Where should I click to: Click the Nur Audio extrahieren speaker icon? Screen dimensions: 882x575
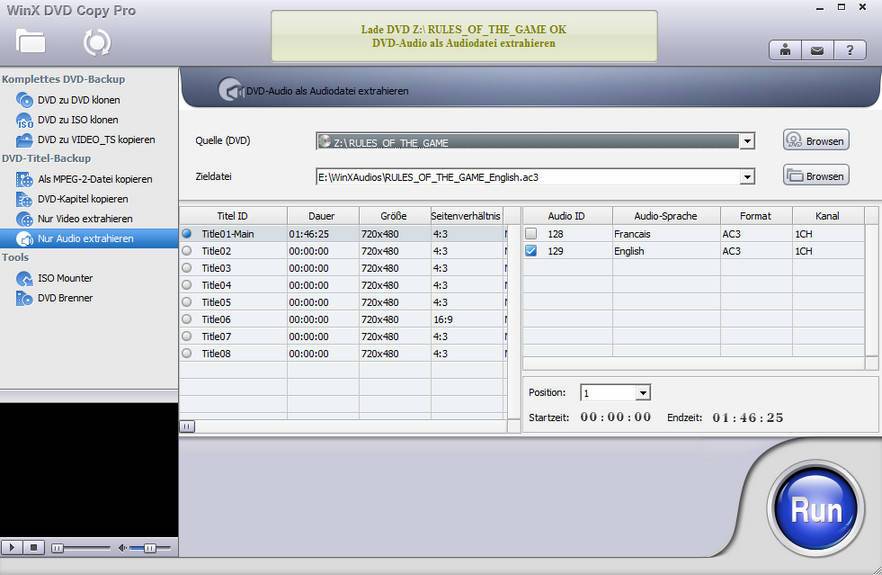point(25,239)
